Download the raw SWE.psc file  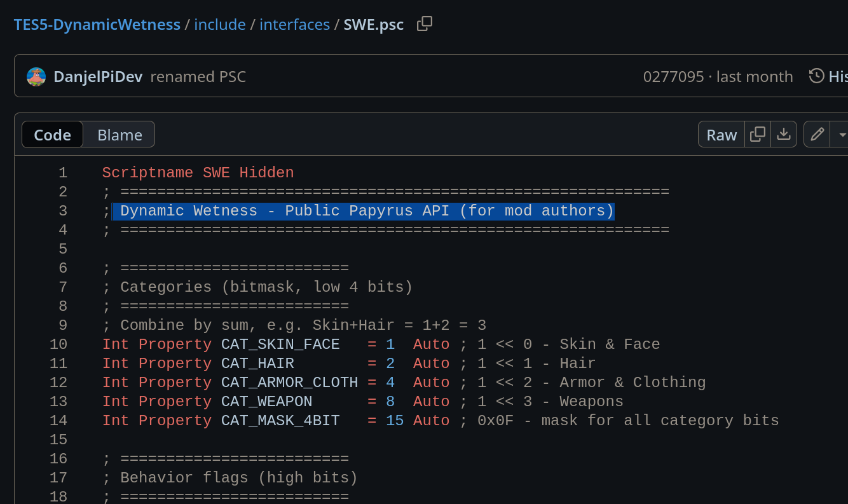[x=784, y=134]
